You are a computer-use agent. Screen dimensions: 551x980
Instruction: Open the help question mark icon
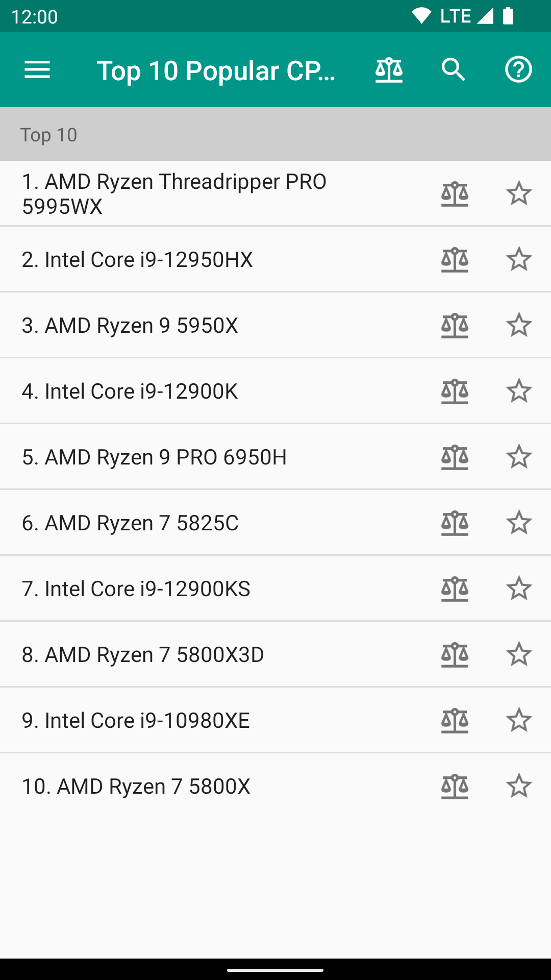pos(518,70)
